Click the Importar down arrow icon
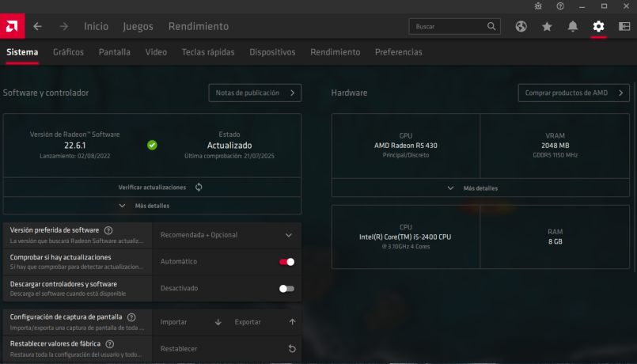Viewport: 637px width, 364px height. [218, 322]
